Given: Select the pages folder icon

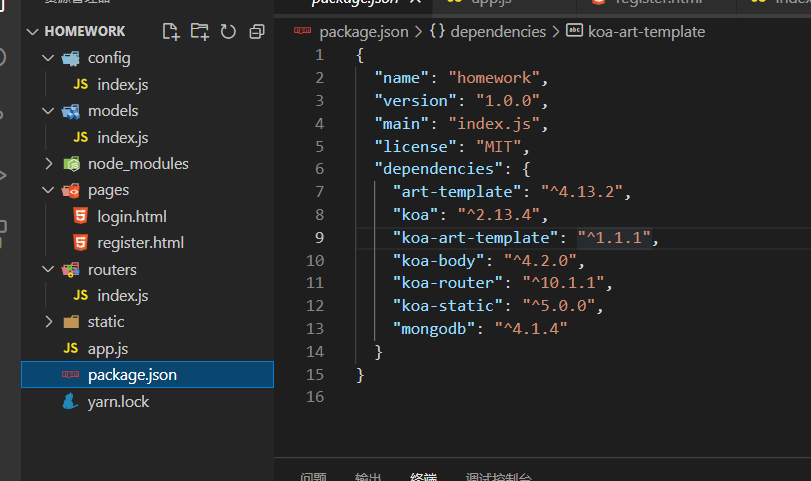Looking at the screenshot, I should point(71,190).
